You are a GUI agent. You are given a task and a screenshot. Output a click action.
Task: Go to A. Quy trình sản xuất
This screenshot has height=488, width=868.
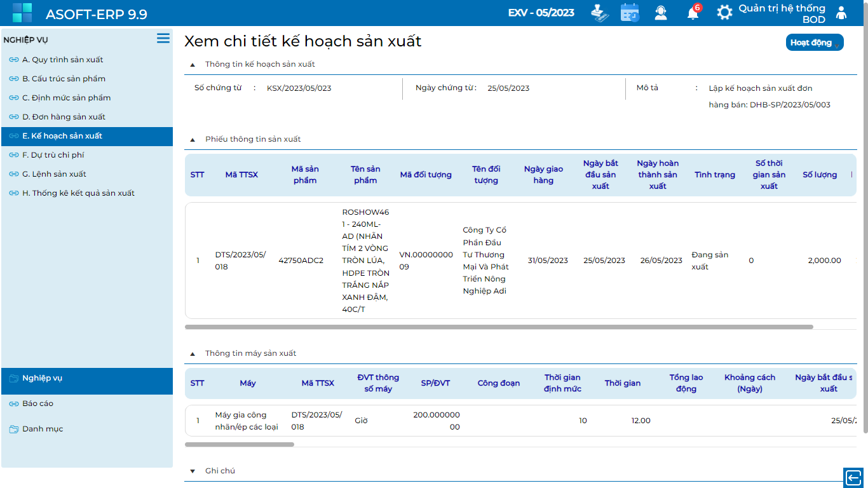point(62,60)
